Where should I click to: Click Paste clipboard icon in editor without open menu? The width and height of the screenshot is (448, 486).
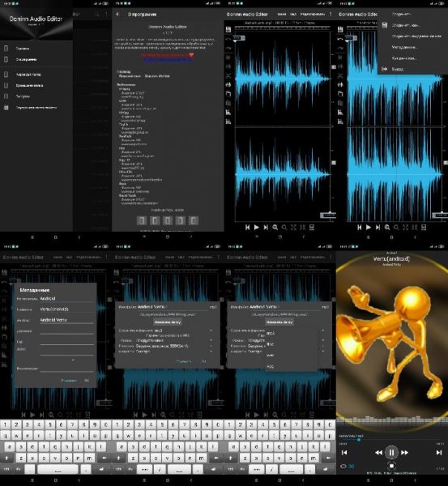228,103
